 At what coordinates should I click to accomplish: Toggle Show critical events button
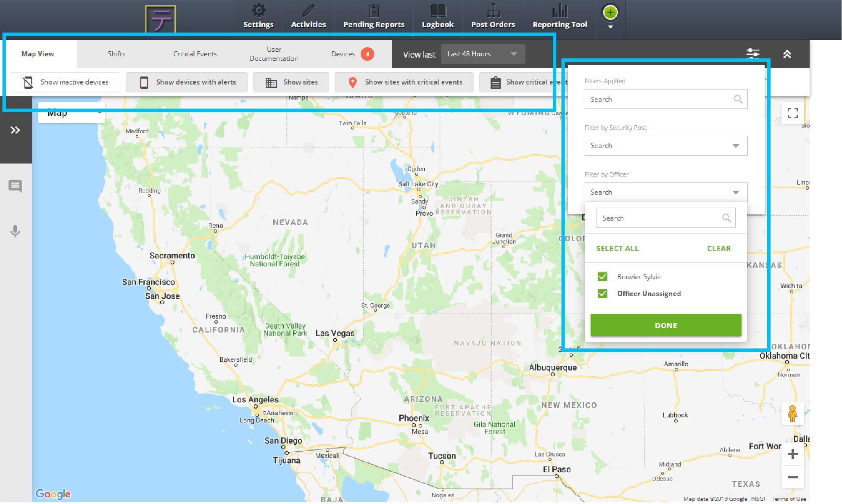coord(523,82)
